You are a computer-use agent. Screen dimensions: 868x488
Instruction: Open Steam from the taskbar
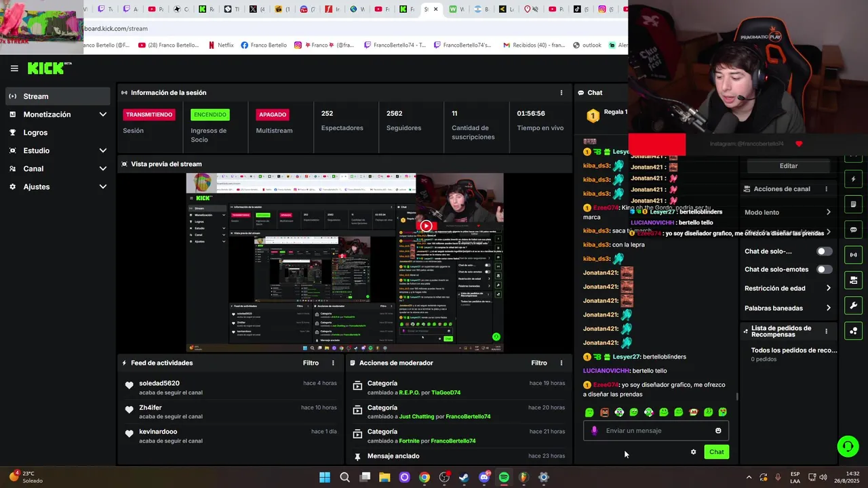464,477
